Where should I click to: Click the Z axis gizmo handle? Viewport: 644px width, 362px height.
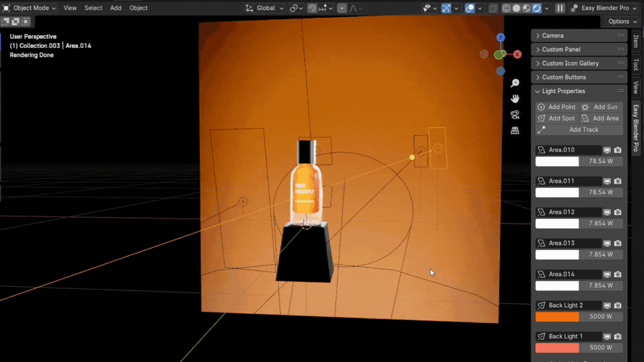pyautogui.click(x=500, y=37)
